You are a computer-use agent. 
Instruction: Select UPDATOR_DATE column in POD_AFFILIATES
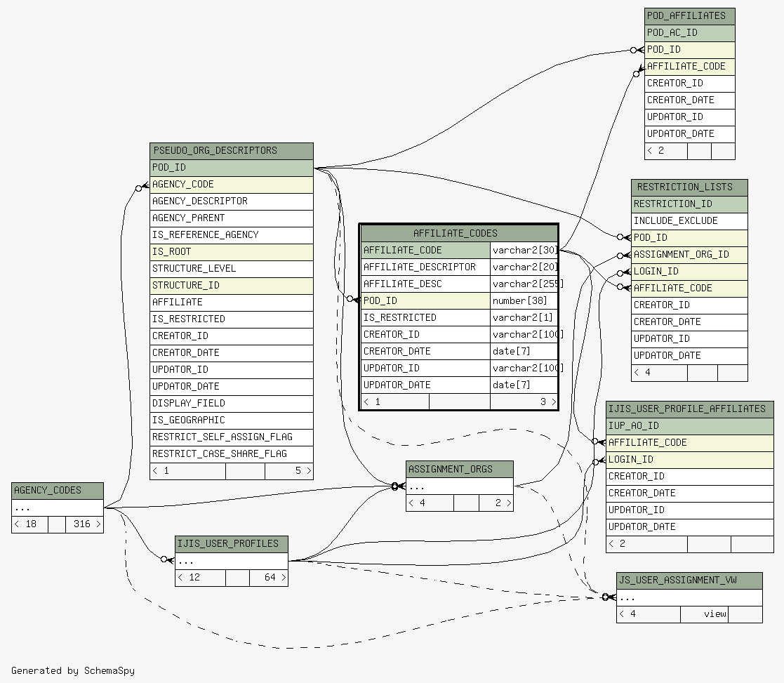pyautogui.click(x=689, y=134)
